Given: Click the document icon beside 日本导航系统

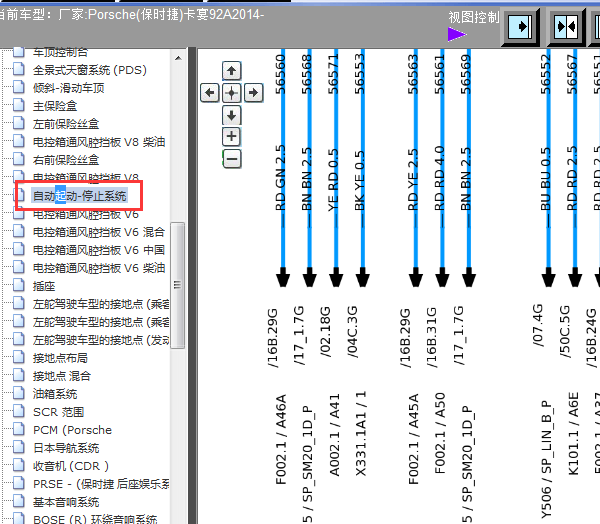Looking at the screenshot, I should coord(18,447).
